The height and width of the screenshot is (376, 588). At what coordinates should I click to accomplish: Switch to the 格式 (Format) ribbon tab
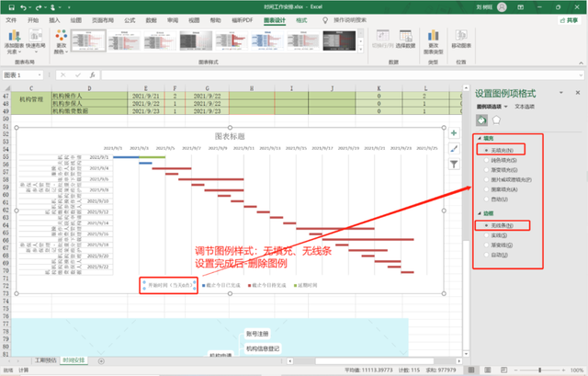click(301, 20)
